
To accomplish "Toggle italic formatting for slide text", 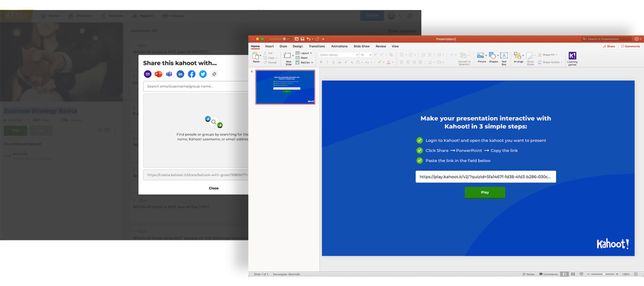I will click(x=326, y=62).
